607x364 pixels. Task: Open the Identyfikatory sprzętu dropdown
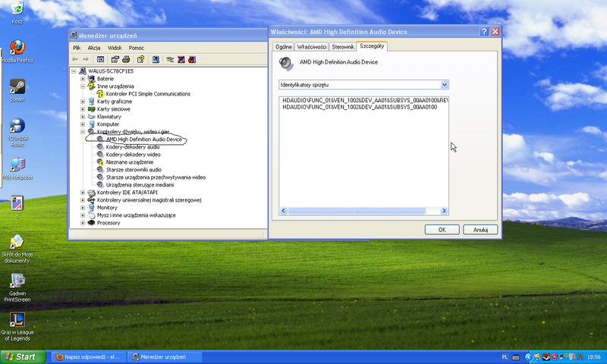[445, 84]
